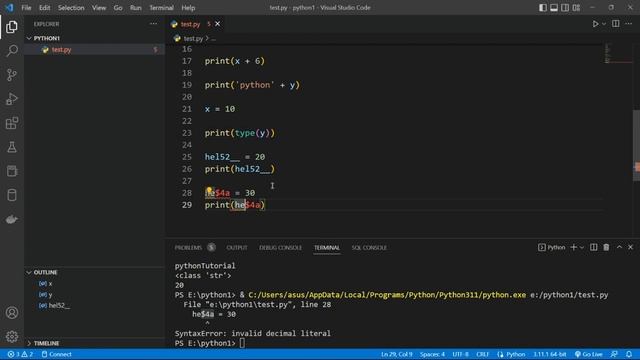Screen dimensions: 640x360
Task: Collapse the OUTLINE section
Action: tap(95, 272)
